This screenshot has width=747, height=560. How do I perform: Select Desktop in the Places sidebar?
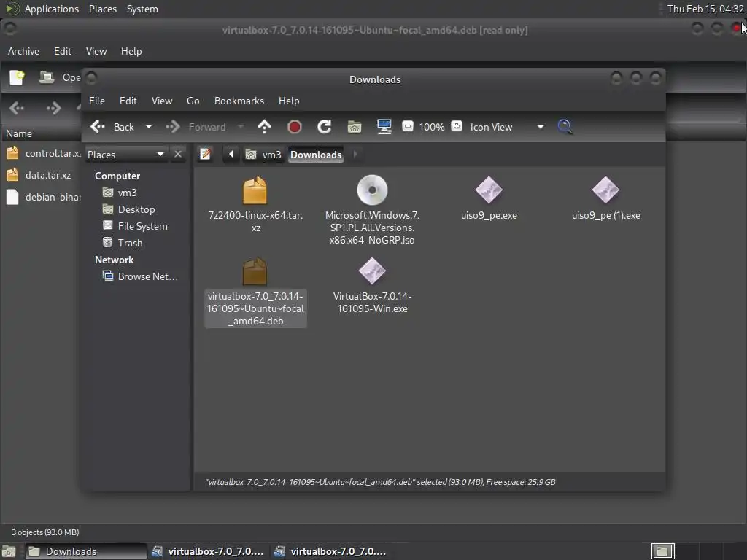click(136, 209)
